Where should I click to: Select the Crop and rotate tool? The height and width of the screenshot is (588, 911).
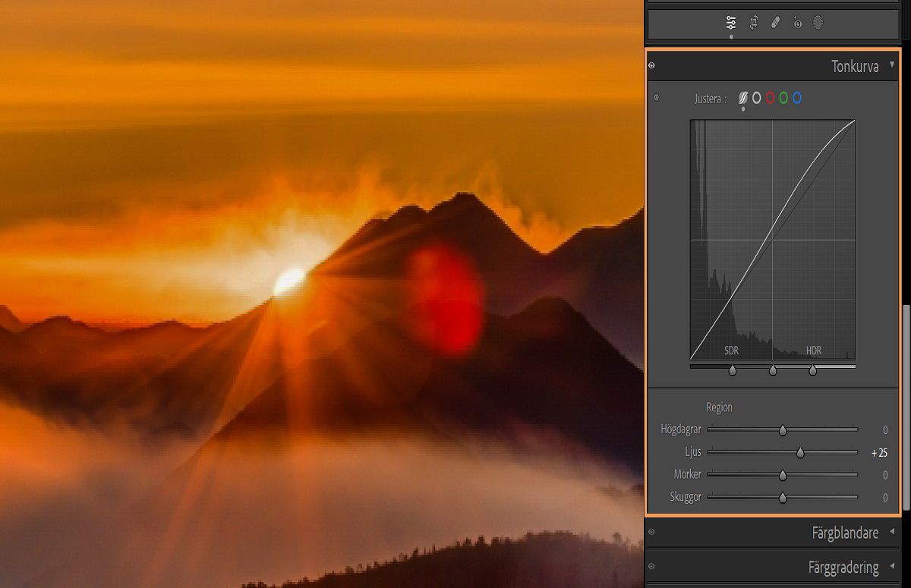pos(753,23)
